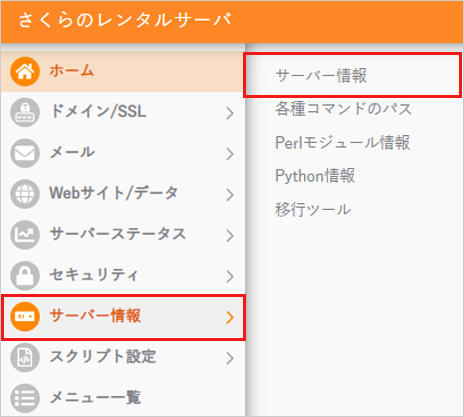The width and height of the screenshot is (464, 417).
Task: Select the サーバーステータス menu label
Action: coord(118,234)
